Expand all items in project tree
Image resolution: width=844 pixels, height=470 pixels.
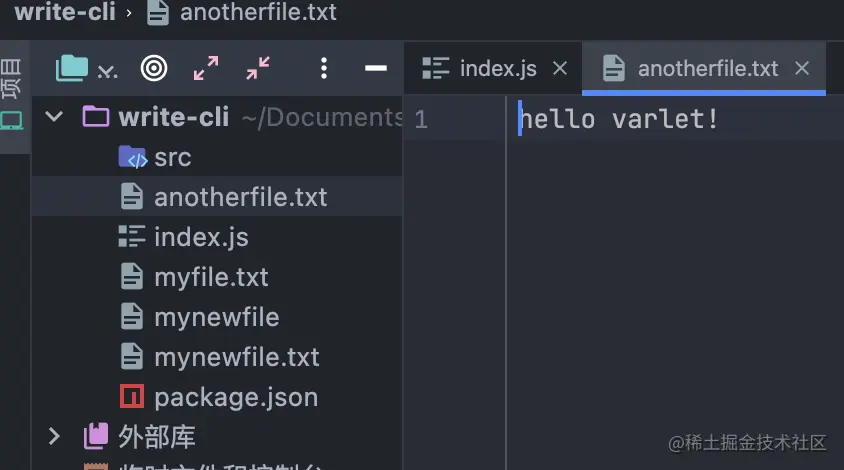206,68
